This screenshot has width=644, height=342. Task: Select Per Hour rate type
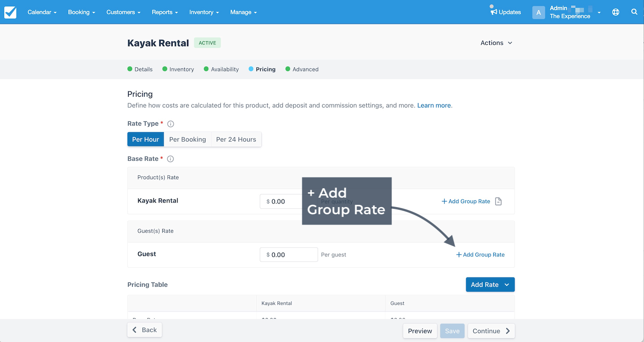click(146, 139)
